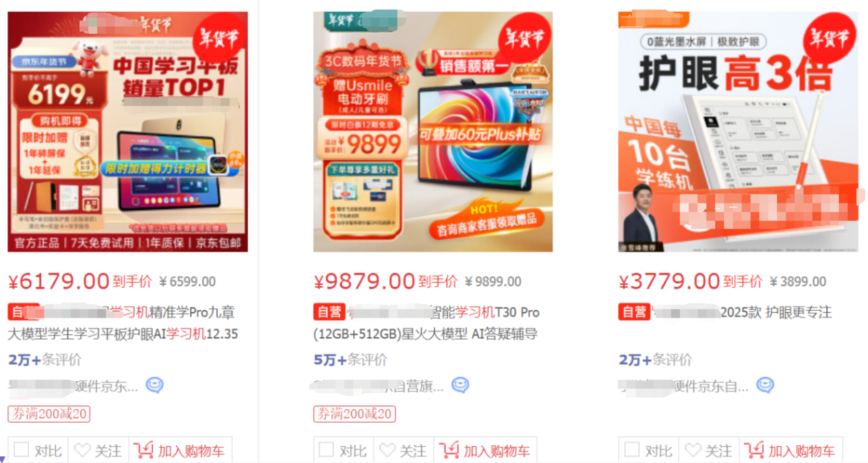Open the 护眼高3倍 e-ink product image

(738, 132)
